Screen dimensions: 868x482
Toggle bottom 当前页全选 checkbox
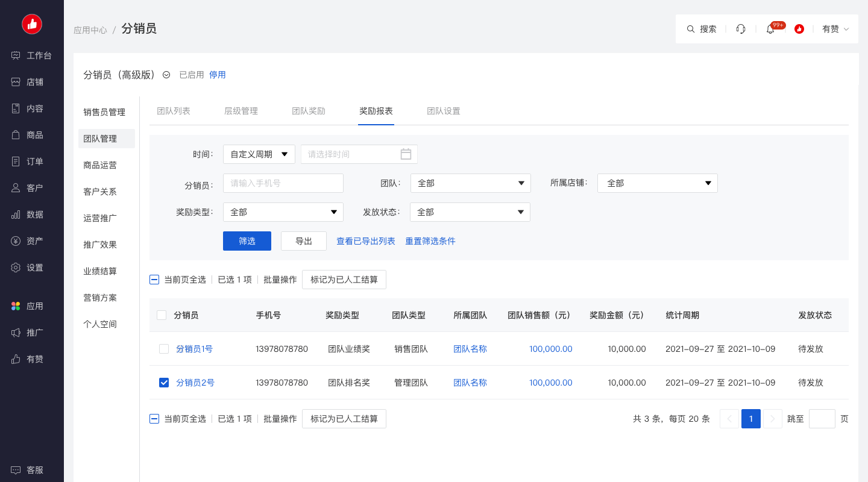click(154, 419)
